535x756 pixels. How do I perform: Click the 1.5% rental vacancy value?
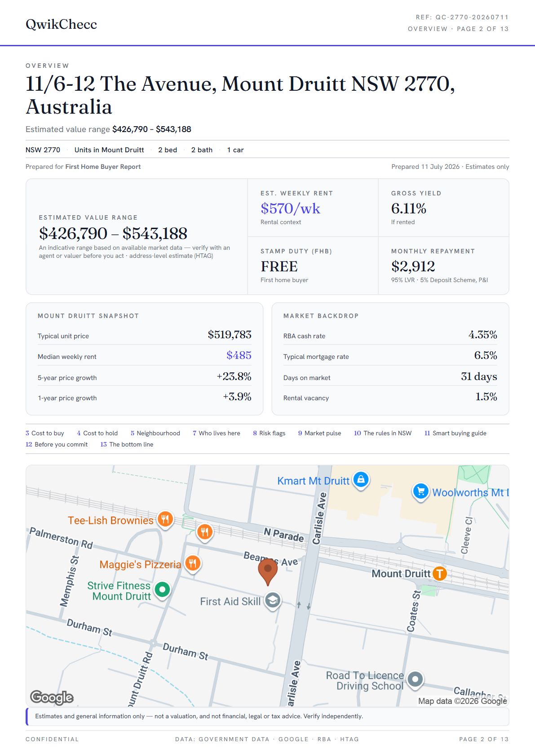coord(486,397)
